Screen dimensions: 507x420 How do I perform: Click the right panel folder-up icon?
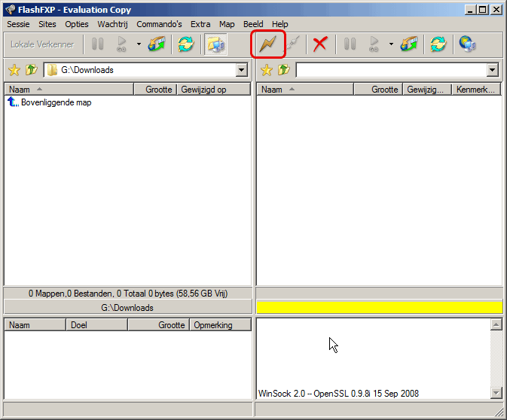pyautogui.click(x=283, y=70)
